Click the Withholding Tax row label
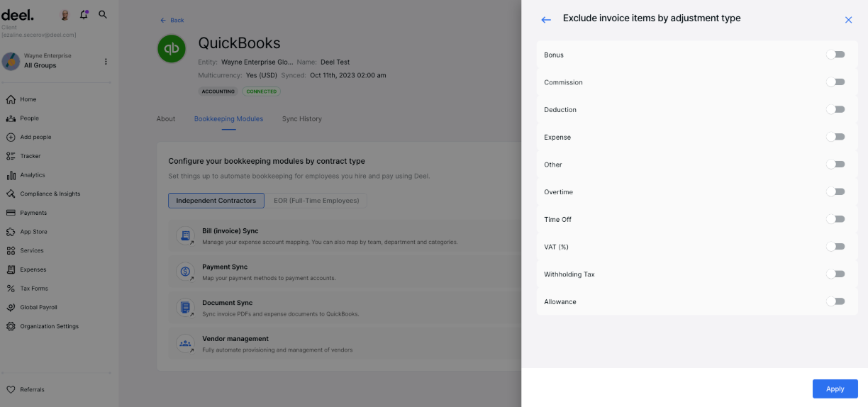The height and width of the screenshot is (407, 868). click(x=569, y=274)
